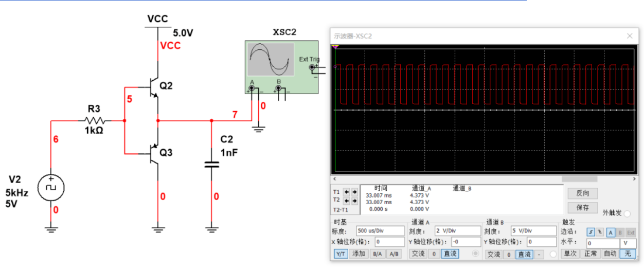Switch timebase mode to B/A
Viewport: 644px width, 270px height.
click(378, 254)
